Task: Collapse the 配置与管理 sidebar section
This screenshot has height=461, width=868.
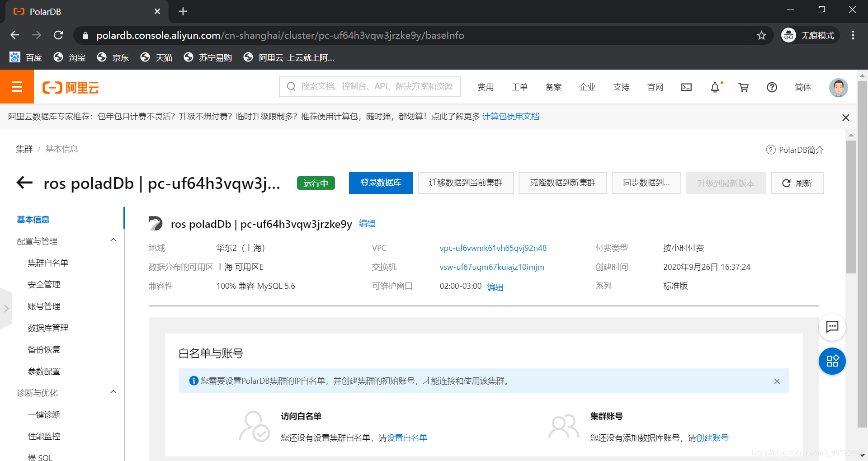Action: pos(113,240)
